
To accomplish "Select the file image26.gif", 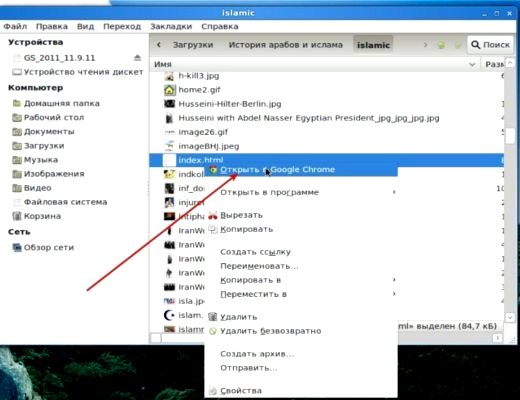I will click(x=203, y=132).
